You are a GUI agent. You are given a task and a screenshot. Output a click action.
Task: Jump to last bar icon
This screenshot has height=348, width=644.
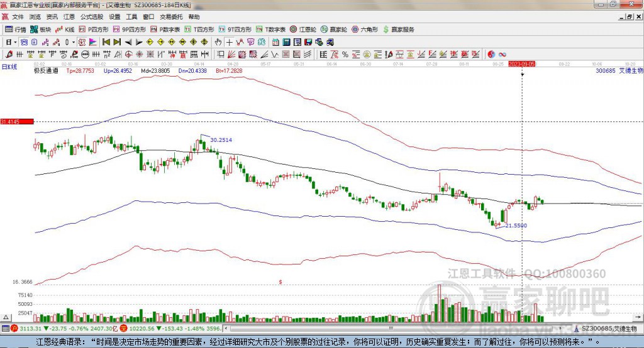pos(117,42)
